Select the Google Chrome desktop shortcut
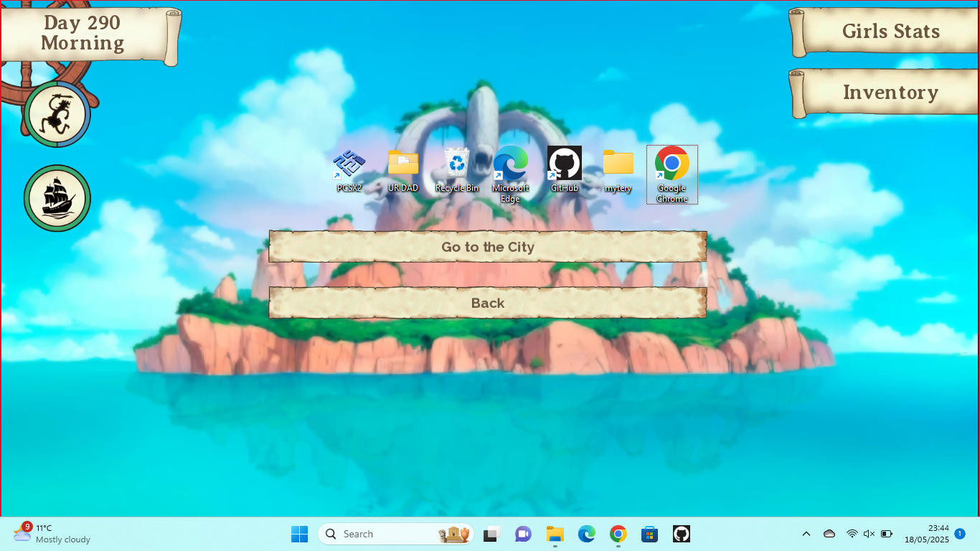 (x=672, y=175)
